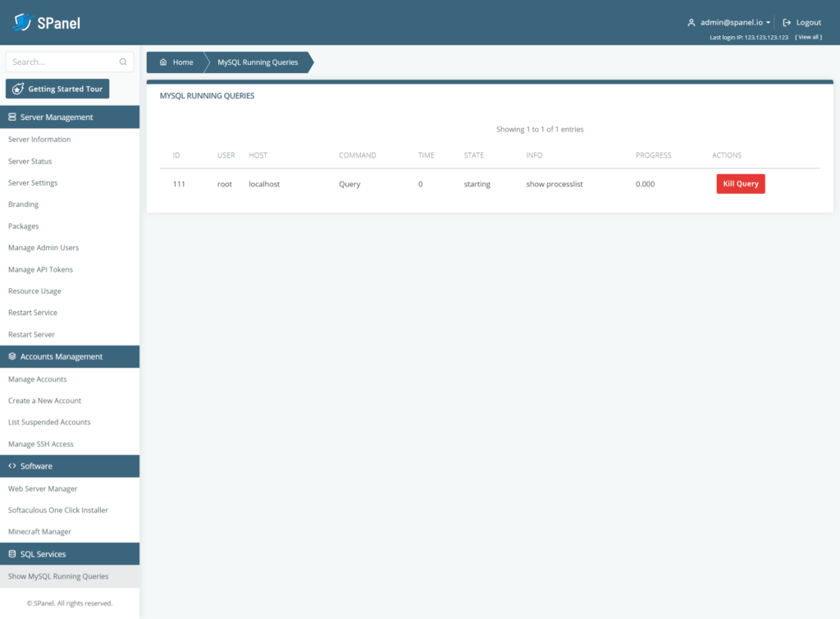Open Server Information menu item
The height and width of the screenshot is (619, 840).
[x=39, y=140]
